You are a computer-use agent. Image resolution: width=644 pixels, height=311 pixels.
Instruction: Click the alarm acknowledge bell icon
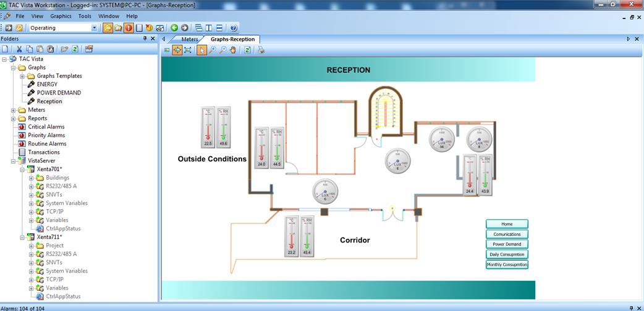pos(149,28)
